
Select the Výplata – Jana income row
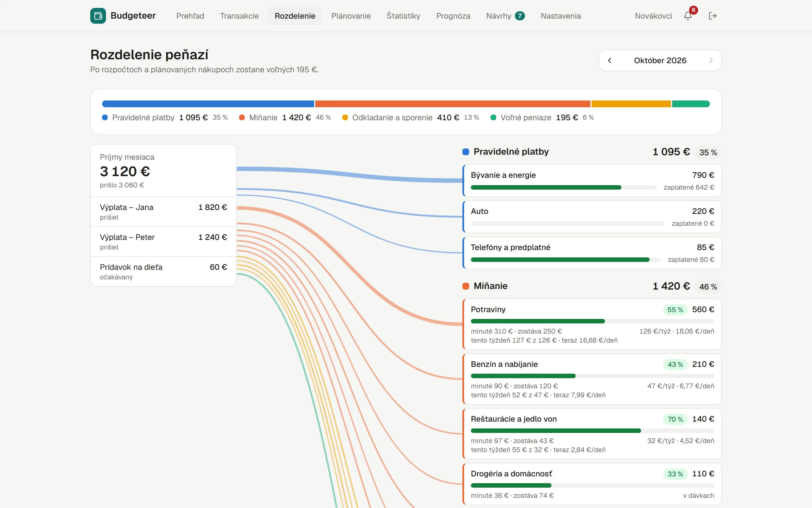164,212
